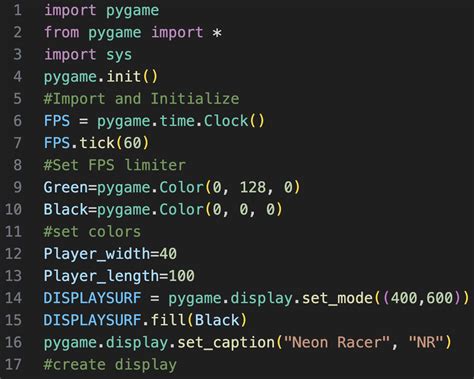This screenshot has height=379, width=474.
Task: Click line number 11 in the gutter
Action: [14, 231]
